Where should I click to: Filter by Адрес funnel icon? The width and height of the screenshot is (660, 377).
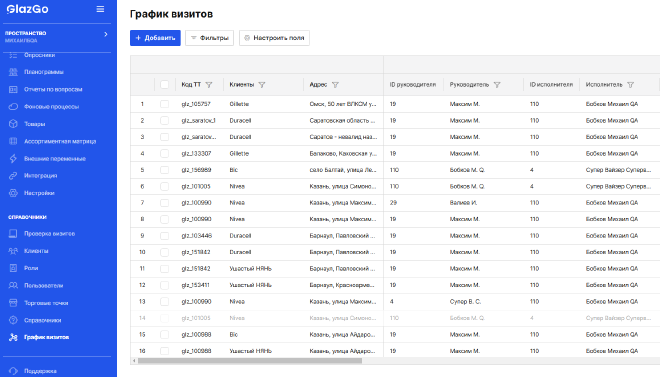[x=335, y=85]
